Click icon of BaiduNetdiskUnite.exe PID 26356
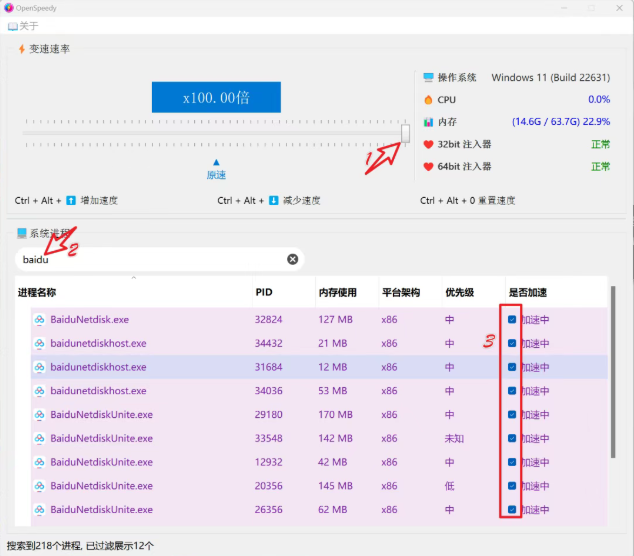The width and height of the screenshot is (634, 556). point(39,509)
